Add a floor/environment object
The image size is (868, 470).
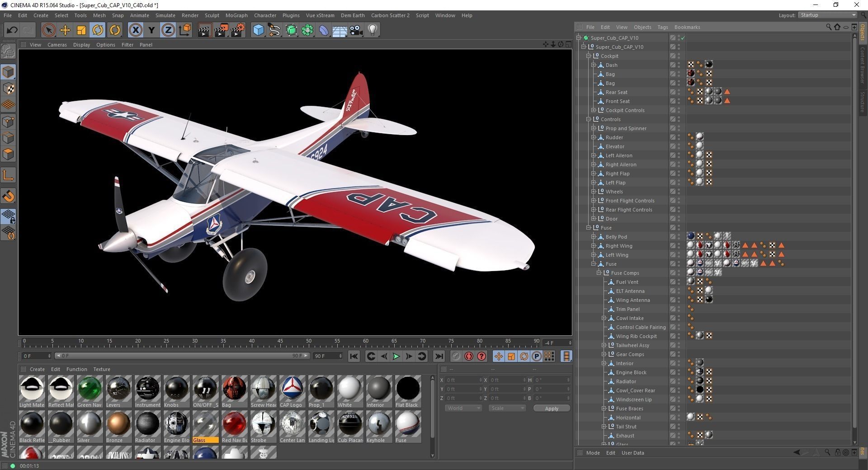pos(340,30)
